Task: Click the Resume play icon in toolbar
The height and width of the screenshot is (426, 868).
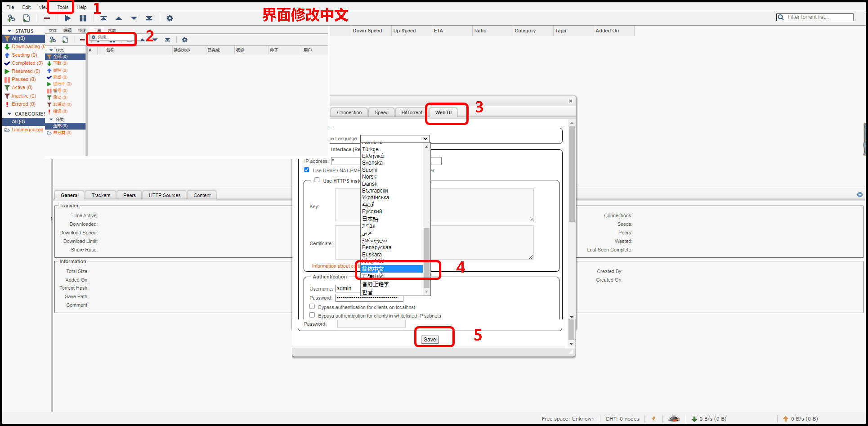Action: [67, 18]
